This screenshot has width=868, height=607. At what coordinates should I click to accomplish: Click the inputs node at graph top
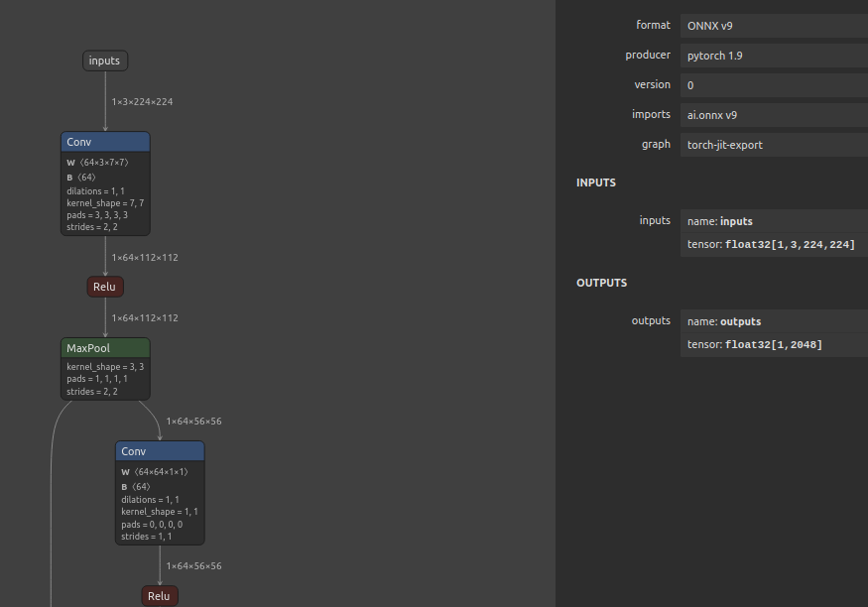104,61
